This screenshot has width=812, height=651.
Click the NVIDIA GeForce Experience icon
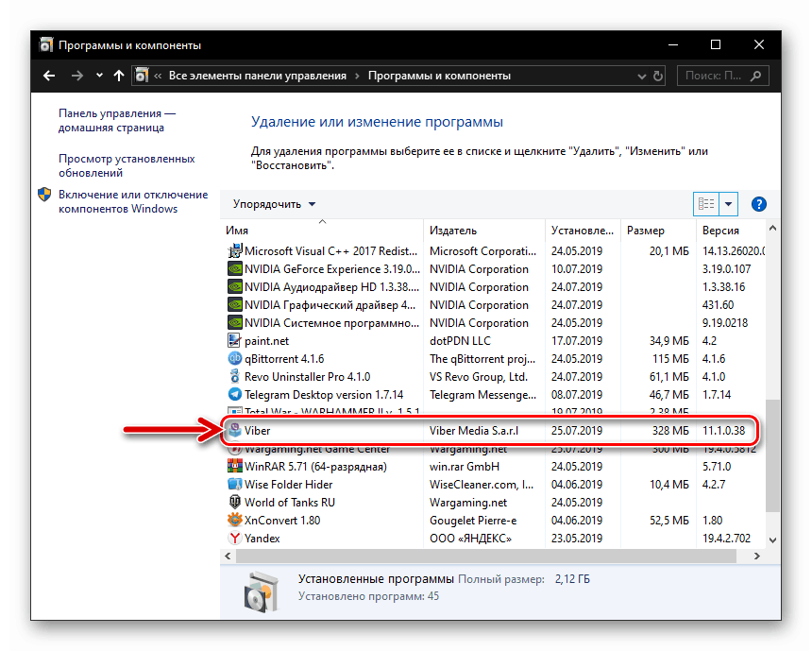[x=235, y=269]
